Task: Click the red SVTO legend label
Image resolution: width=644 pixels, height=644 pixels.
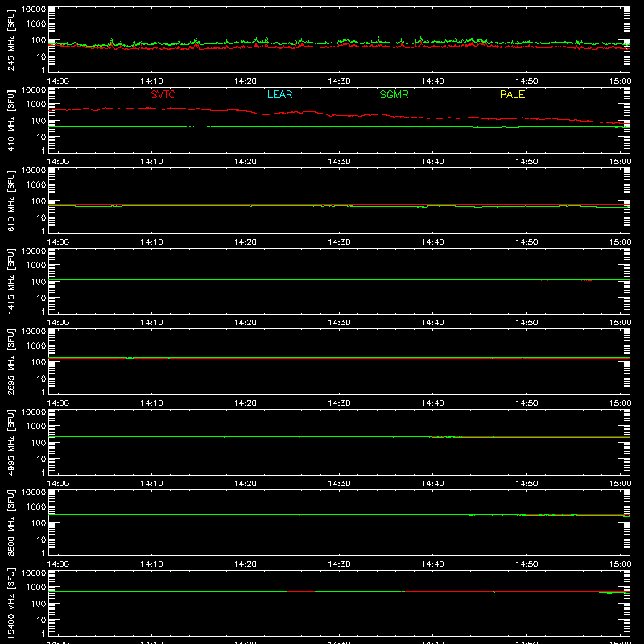Action: (x=163, y=94)
